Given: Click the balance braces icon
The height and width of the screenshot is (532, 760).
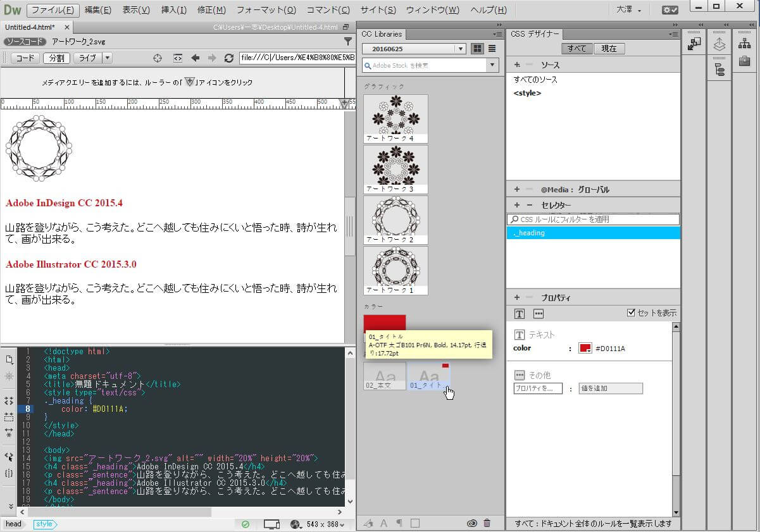Looking at the screenshot, I should (x=9, y=473).
